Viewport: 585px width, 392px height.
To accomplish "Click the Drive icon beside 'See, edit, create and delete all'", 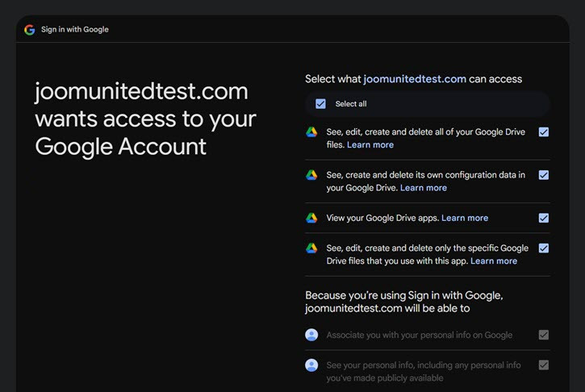I will tap(311, 132).
